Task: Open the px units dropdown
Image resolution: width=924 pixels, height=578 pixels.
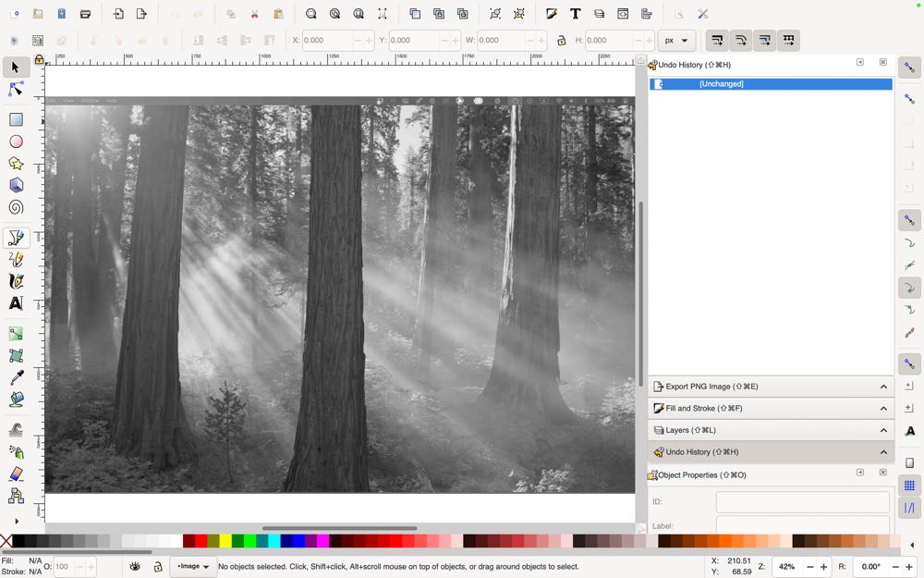Action: point(676,40)
